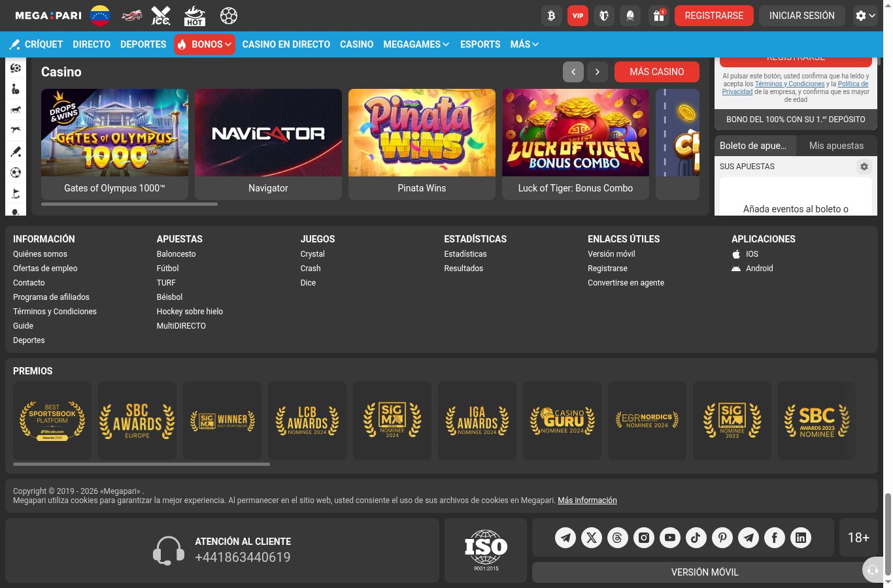Go to the ESPORTS section
The image size is (893, 588).
[480, 44]
